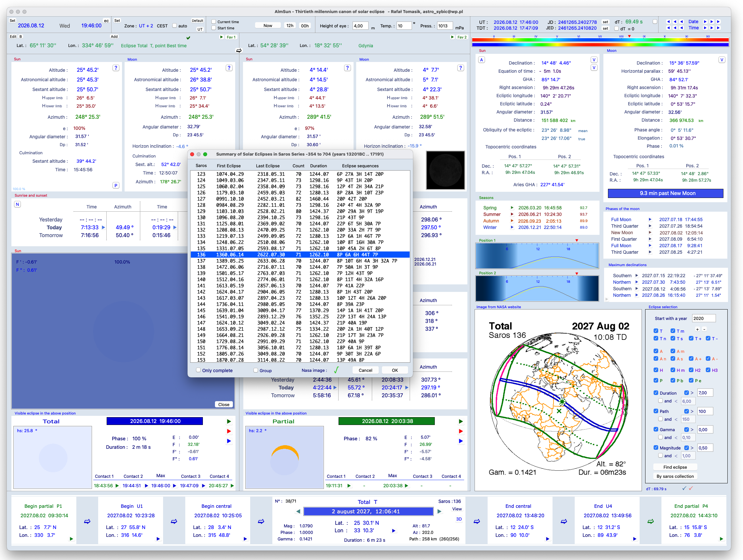
Task: Click the Edit position button
Action: pos(13,37)
